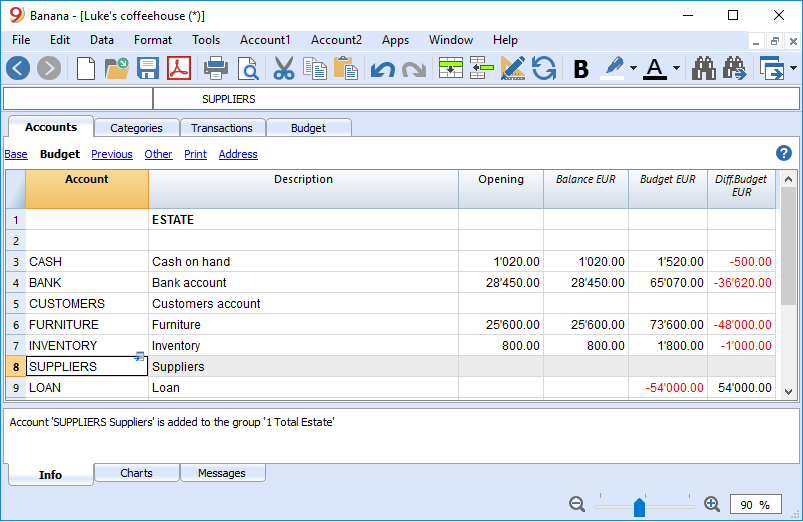
Task: Open the Charts tab at the bottom
Action: tap(136, 473)
